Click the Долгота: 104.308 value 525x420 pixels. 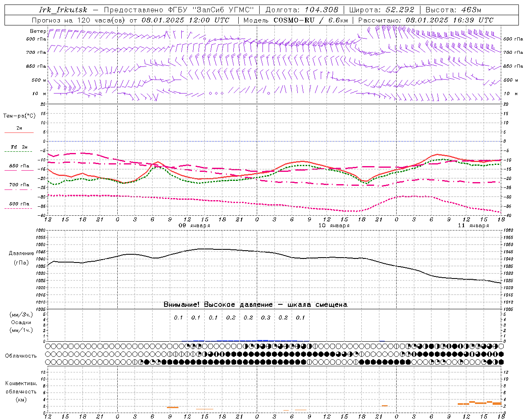click(302, 10)
